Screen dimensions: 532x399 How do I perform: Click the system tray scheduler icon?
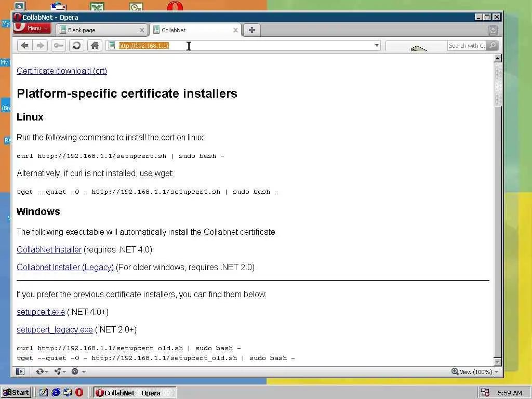tap(485, 393)
